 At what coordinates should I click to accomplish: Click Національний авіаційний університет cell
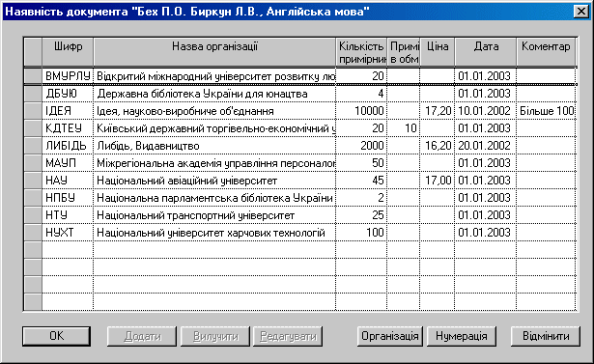(x=214, y=181)
